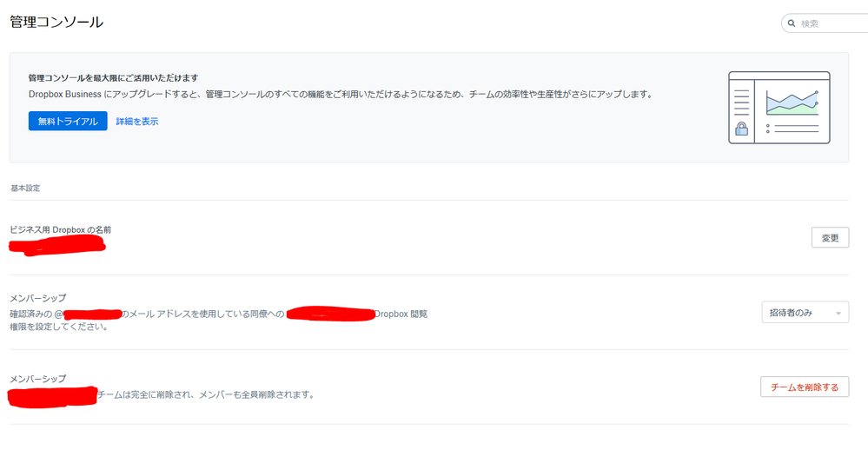
Task: Click the magnifier search icon
Action: (792, 23)
